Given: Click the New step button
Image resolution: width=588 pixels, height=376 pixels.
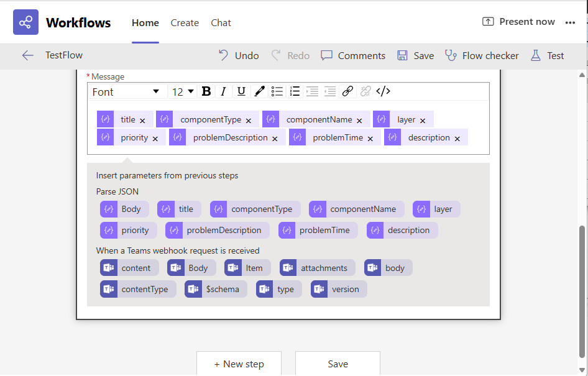Looking at the screenshot, I should click(239, 364).
